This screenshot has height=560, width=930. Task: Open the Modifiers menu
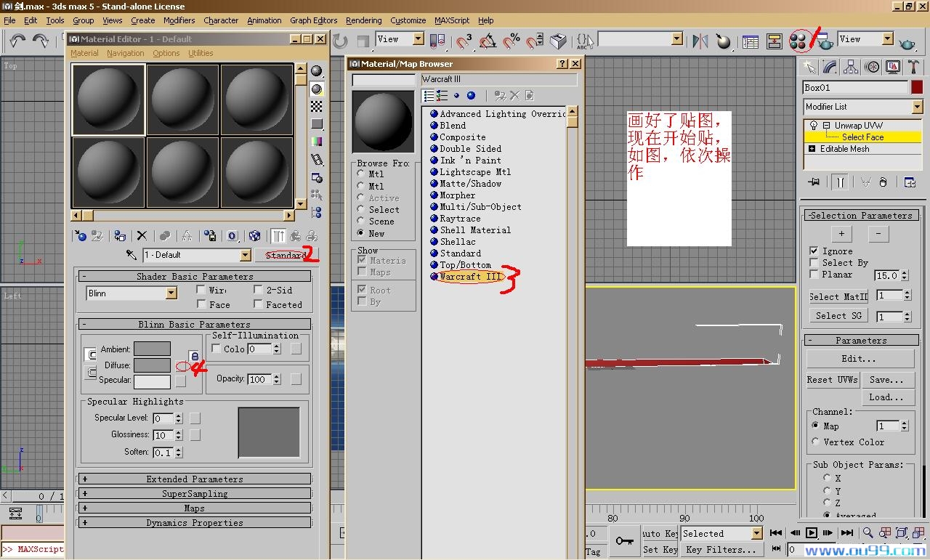point(179,20)
